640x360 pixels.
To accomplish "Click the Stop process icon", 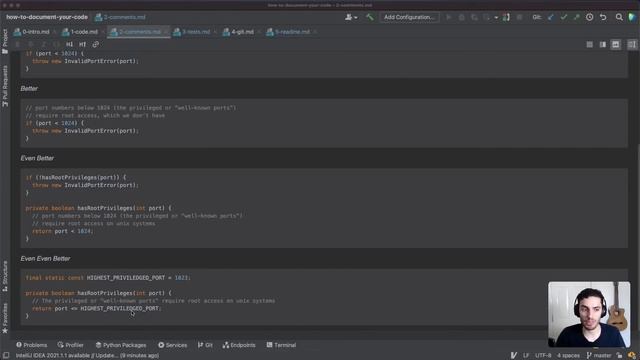I will [519, 17].
